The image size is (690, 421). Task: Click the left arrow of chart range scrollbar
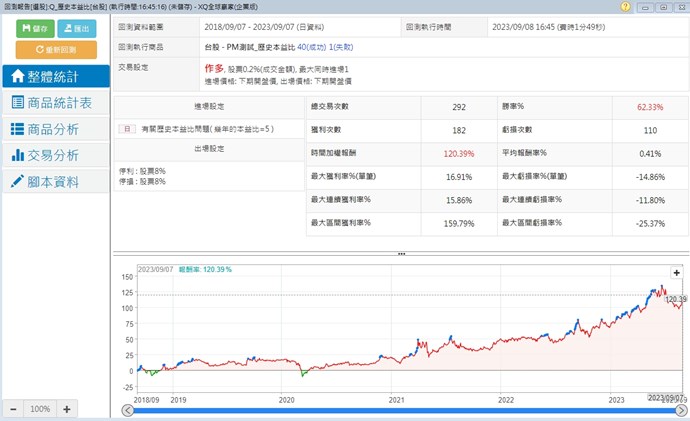(124, 410)
